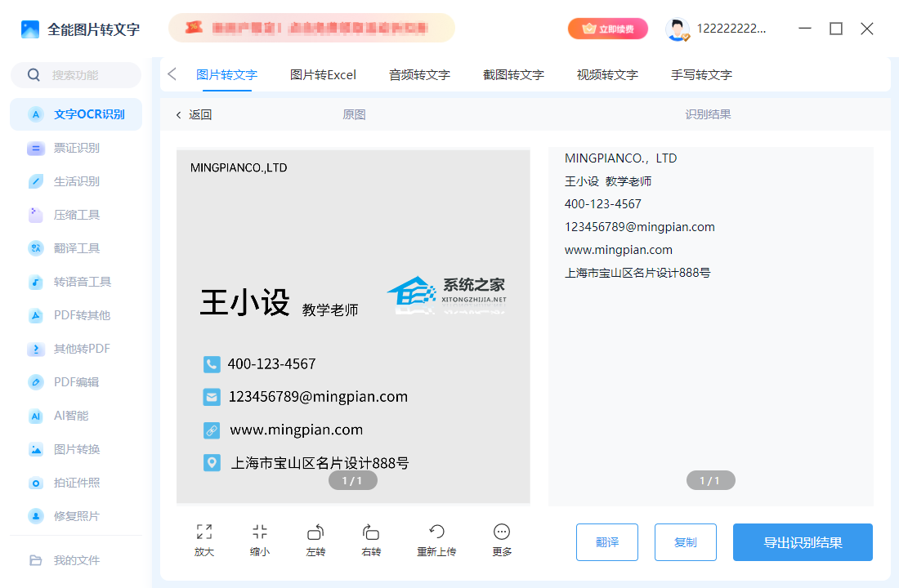
Task: Switch to the 音频转文字 tab
Action: (x=419, y=74)
